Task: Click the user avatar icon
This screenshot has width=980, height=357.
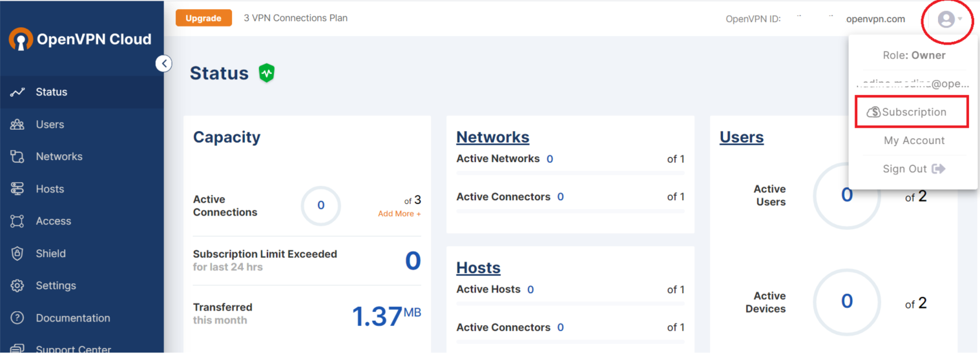Action: (x=946, y=19)
